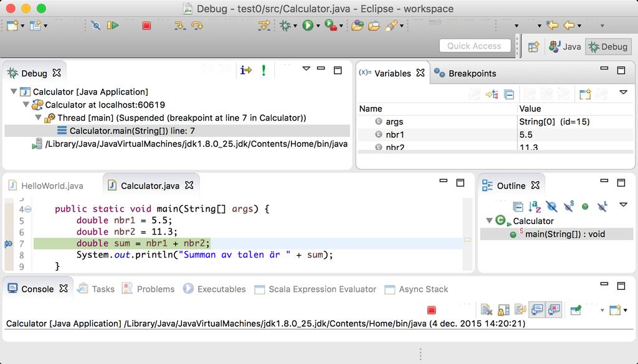Switch to the Java perspective
638x364 pixels.
(564, 47)
